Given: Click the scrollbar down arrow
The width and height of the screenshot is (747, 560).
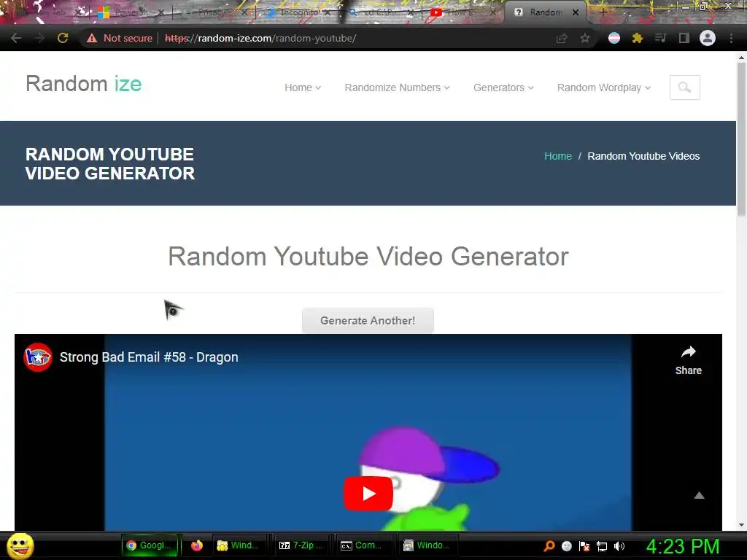Looking at the screenshot, I should 741,525.
